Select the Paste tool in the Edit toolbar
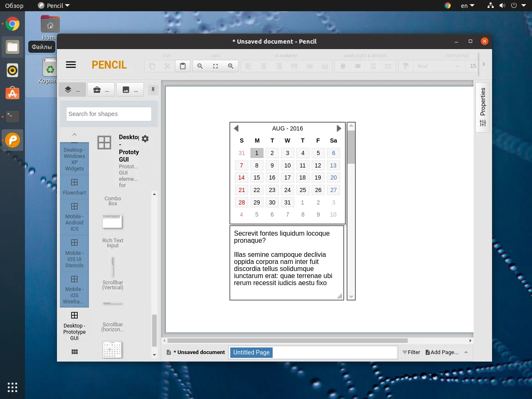Image resolution: width=532 pixels, height=399 pixels. pos(182,66)
